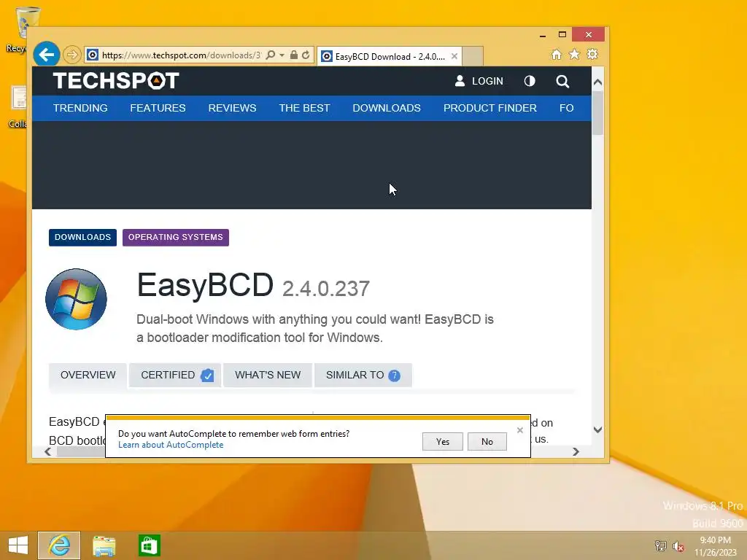747x560 pixels.
Task: Refresh the page with the reload icon
Action: pos(306,55)
